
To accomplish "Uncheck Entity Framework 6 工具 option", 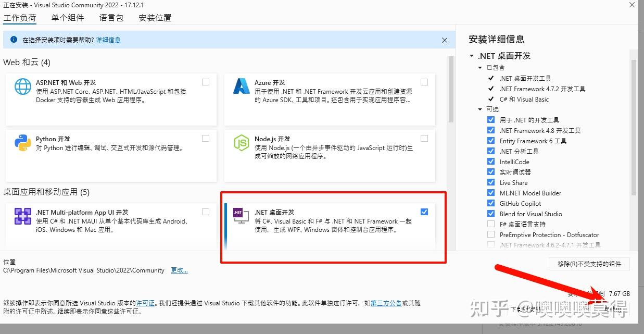I will (491, 141).
